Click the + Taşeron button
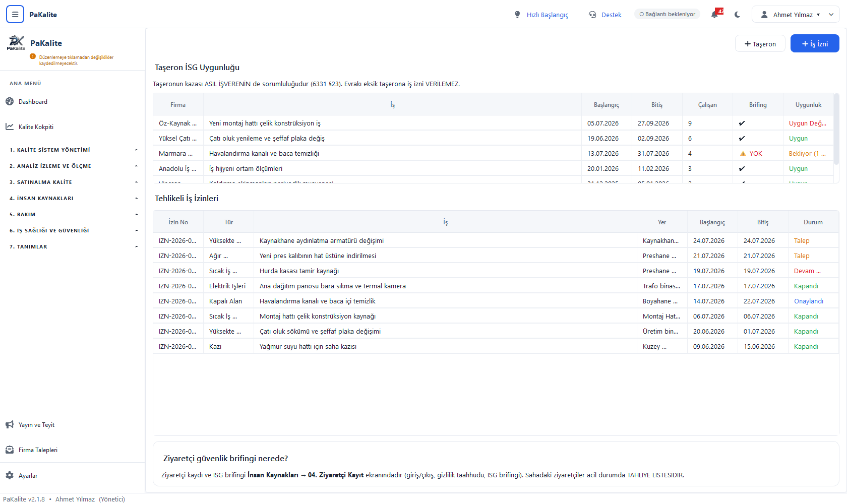Screen dimensions: 847x504 760,44
